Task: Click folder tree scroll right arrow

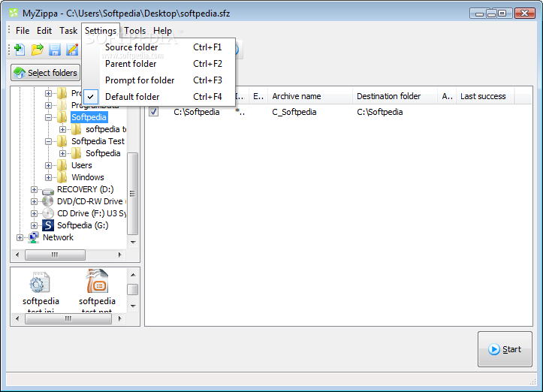Action: (120, 255)
